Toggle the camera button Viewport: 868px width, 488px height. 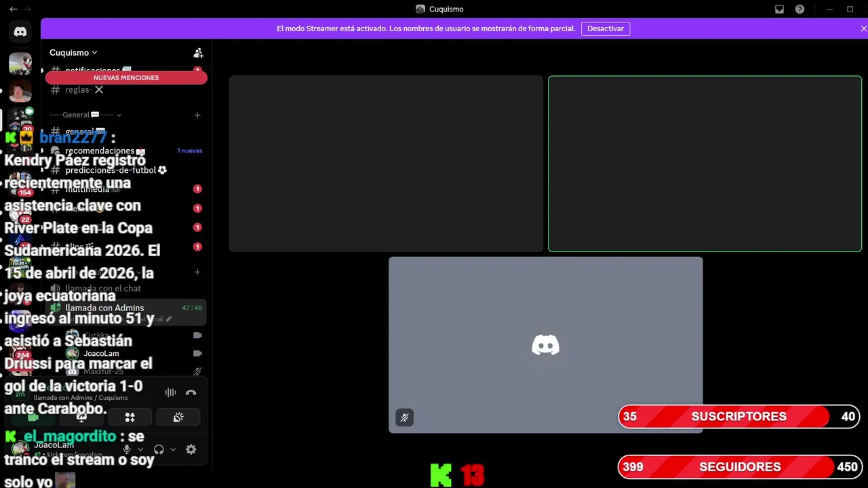[33, 418]
